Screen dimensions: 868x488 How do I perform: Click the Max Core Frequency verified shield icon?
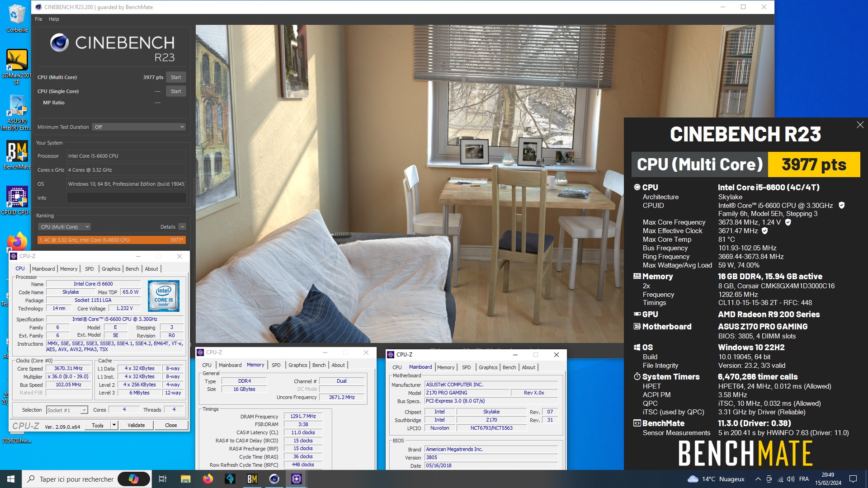point(788,222)
